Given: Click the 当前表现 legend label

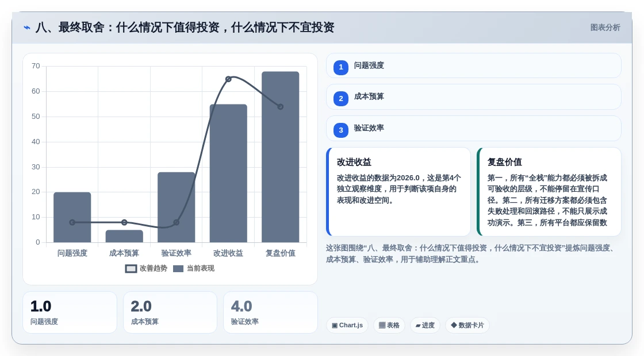Looking at the screenshot, I should (201, 268).
